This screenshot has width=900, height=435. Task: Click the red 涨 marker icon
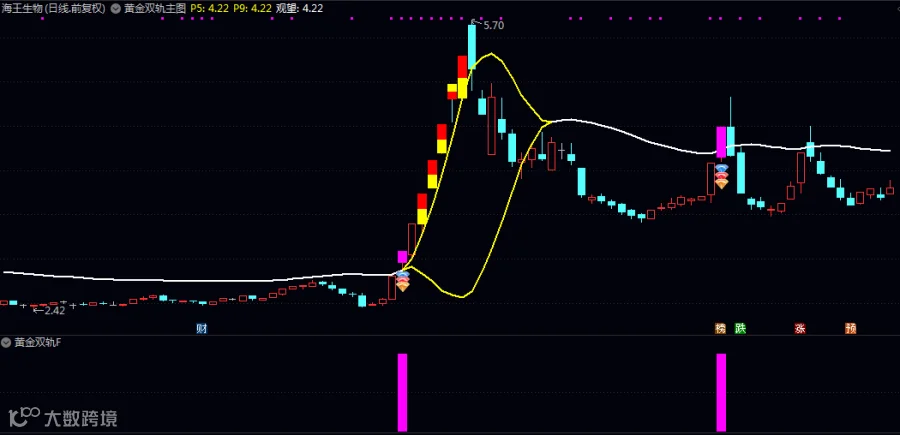[800, 329]
